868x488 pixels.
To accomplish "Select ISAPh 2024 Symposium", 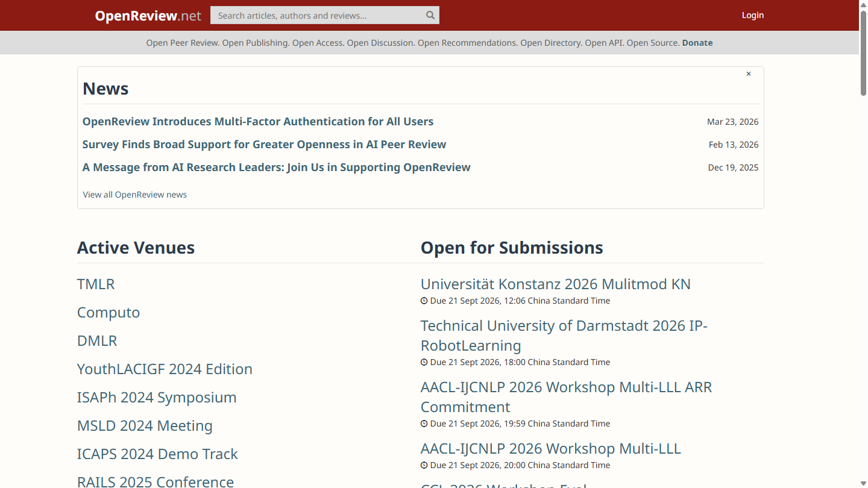I will tap(157, 398).
